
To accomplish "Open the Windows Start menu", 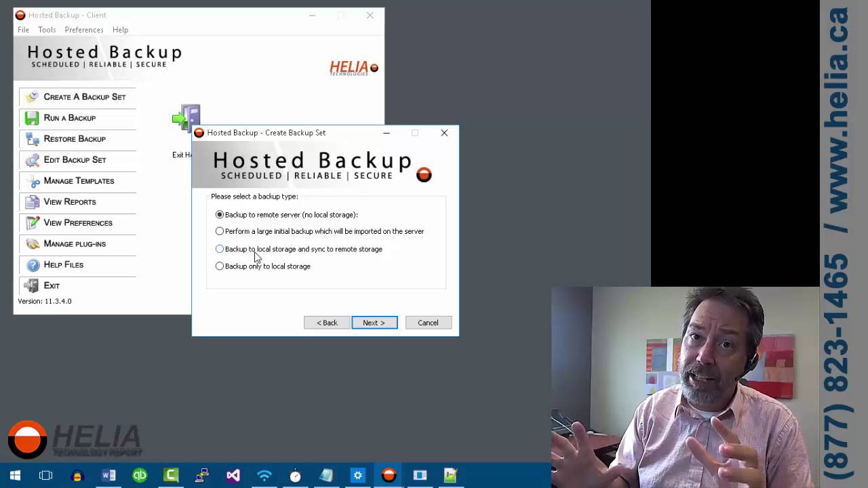I will click(15, 476).
